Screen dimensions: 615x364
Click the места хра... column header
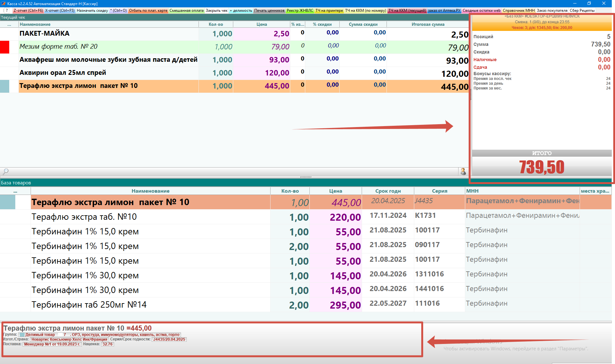click(x=595, y=191)
